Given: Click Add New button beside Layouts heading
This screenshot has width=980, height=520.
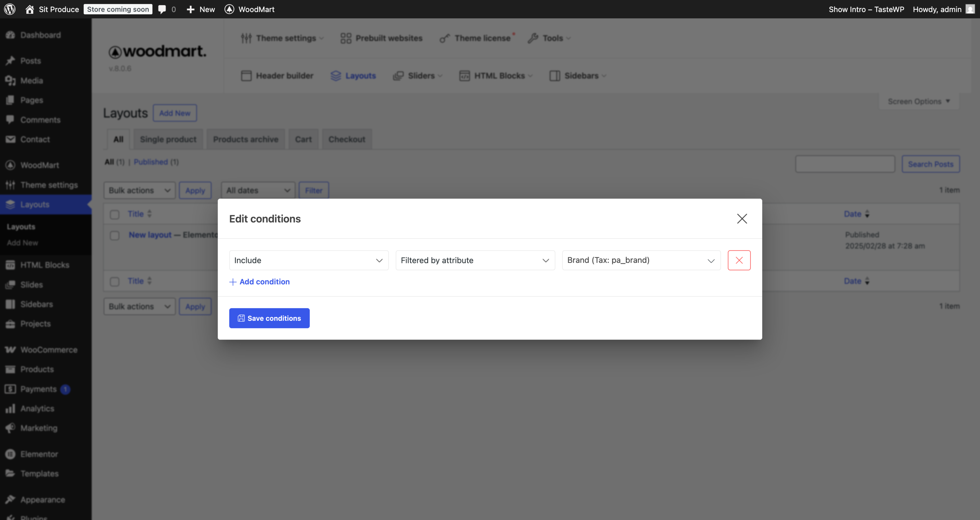Looking at the screenshot, I should 175,113.
